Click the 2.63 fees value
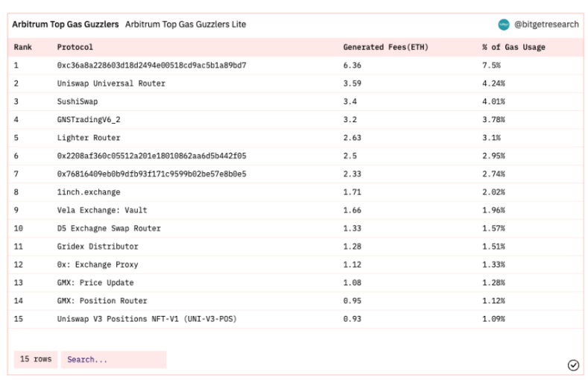The image size is (588, 380). (352, 138)
